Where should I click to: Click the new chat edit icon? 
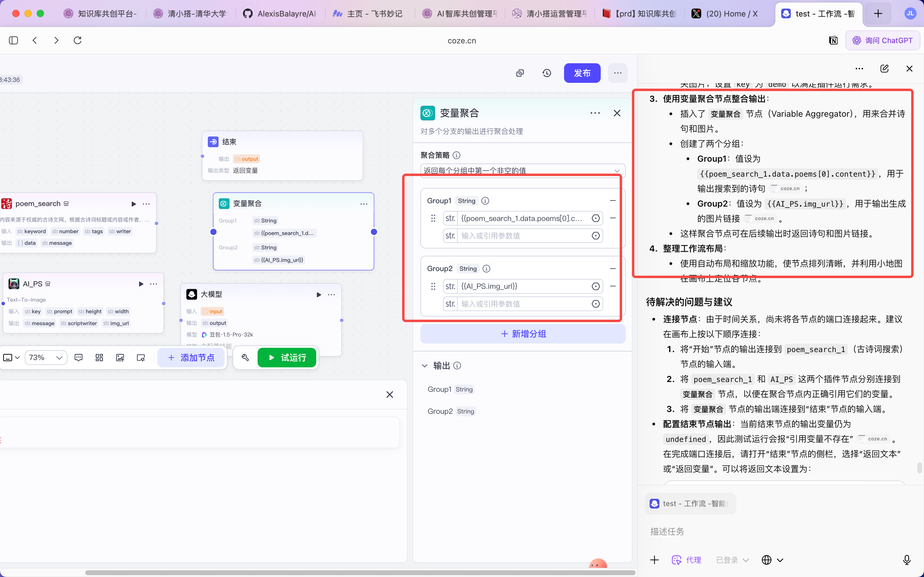coord(884,69)
